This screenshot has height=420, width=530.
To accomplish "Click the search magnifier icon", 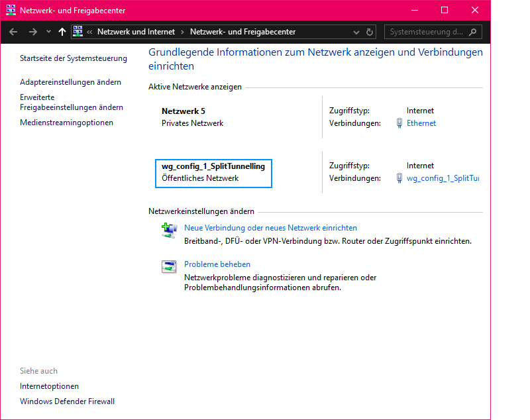I will click(x=472, y=32).
